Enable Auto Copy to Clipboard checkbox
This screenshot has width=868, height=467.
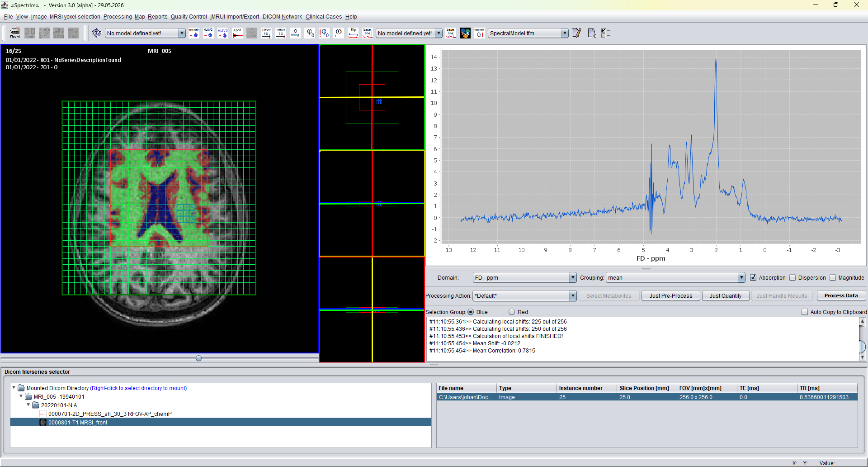(x=805, y=312)
